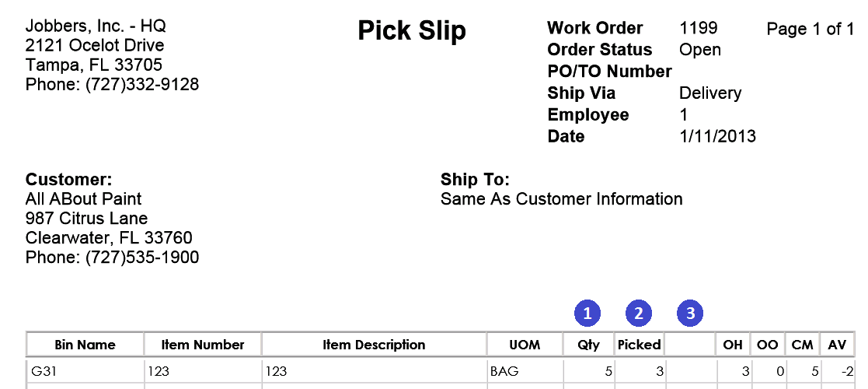Image resolution: width=868 pixels, height=389 pixels.
Task: Select the Qty column header
Action: coord(588,345)
